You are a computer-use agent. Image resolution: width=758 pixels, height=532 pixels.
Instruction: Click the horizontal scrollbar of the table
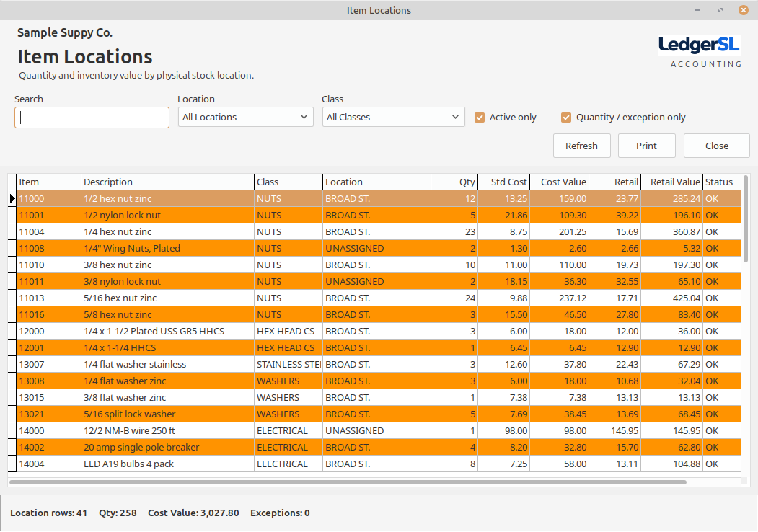click(x=348, y=482)
